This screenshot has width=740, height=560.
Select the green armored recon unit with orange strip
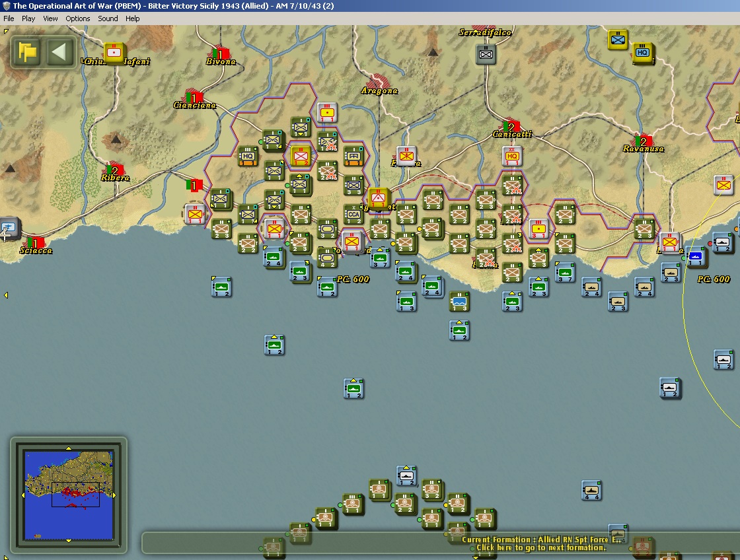coord(353,156)
